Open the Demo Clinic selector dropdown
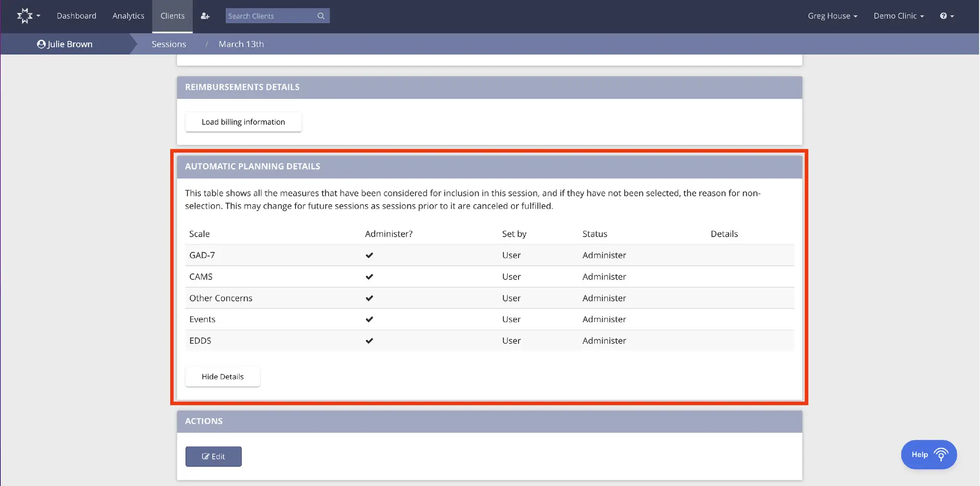 (x=898, y=16)
